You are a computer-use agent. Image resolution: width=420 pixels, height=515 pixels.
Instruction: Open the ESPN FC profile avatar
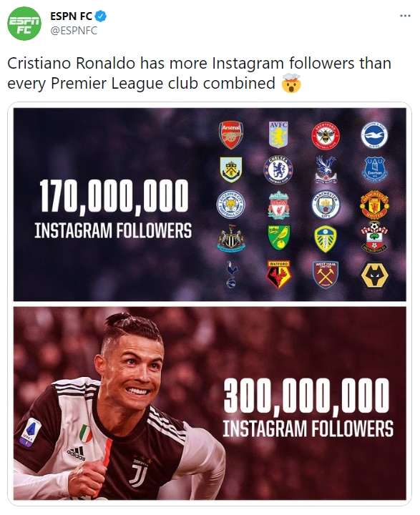click(x=24, y=24)
